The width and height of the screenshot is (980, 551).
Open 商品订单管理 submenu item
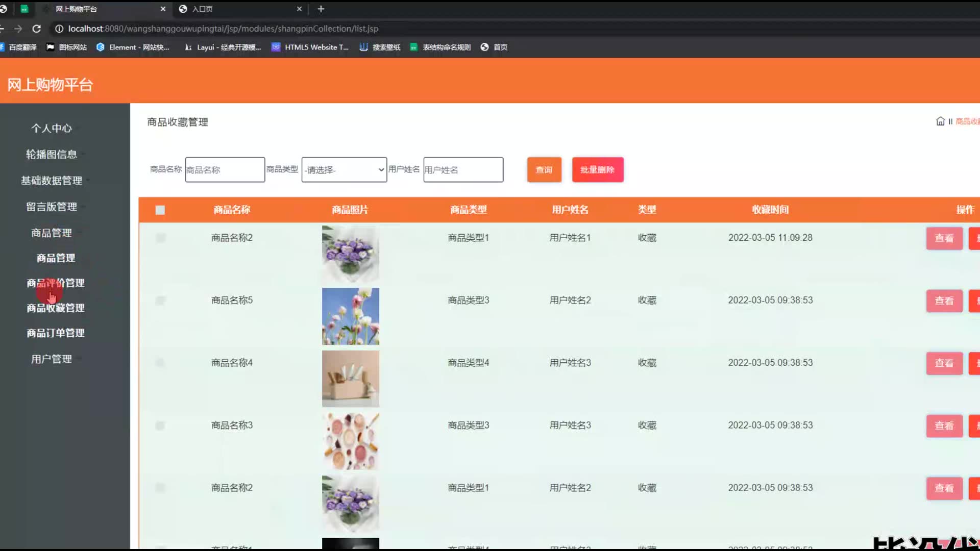click(56, 333)
